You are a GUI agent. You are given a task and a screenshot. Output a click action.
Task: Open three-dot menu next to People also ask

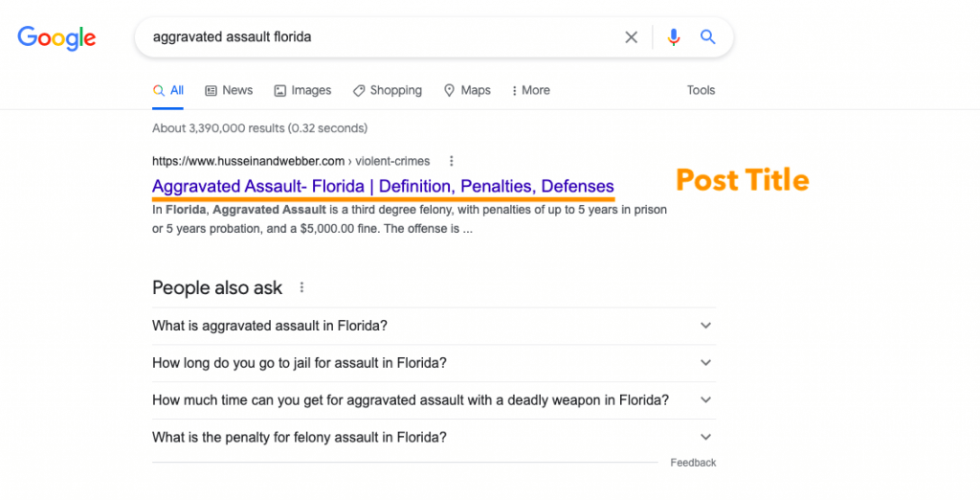tap(301, 288)
